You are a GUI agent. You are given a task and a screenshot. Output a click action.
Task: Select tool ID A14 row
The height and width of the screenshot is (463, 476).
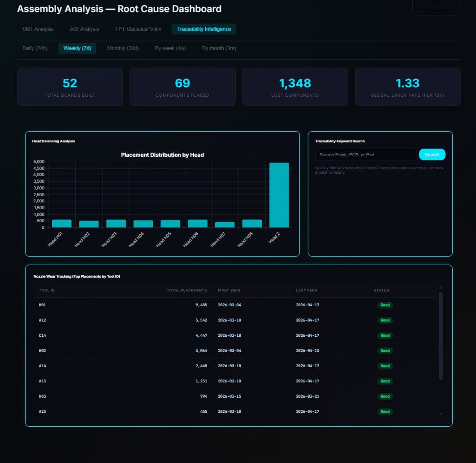236,366
